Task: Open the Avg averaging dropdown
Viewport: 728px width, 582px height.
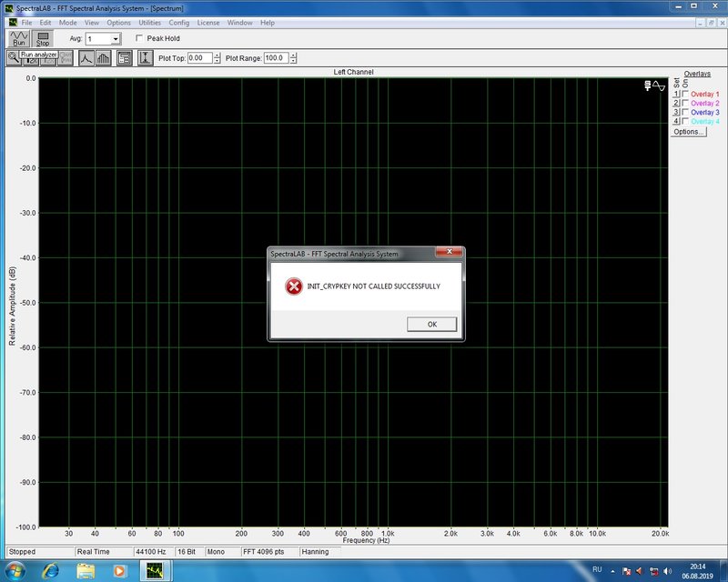Action: (116, 39)
